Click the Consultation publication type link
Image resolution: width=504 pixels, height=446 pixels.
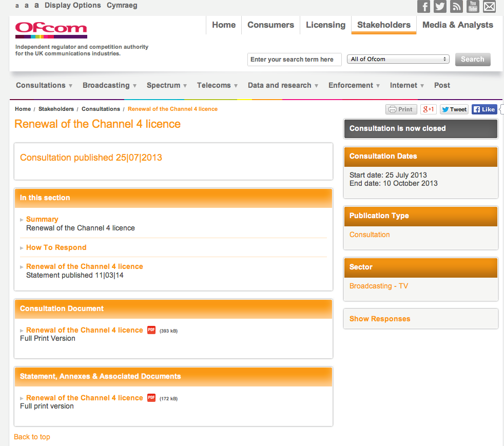point(370,235)
